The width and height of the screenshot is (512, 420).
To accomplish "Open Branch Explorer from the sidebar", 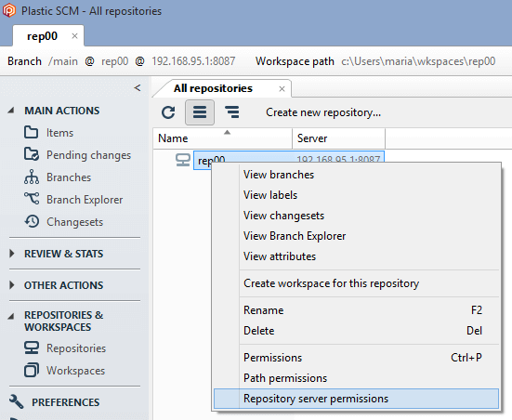I will (x=85, y=199).
